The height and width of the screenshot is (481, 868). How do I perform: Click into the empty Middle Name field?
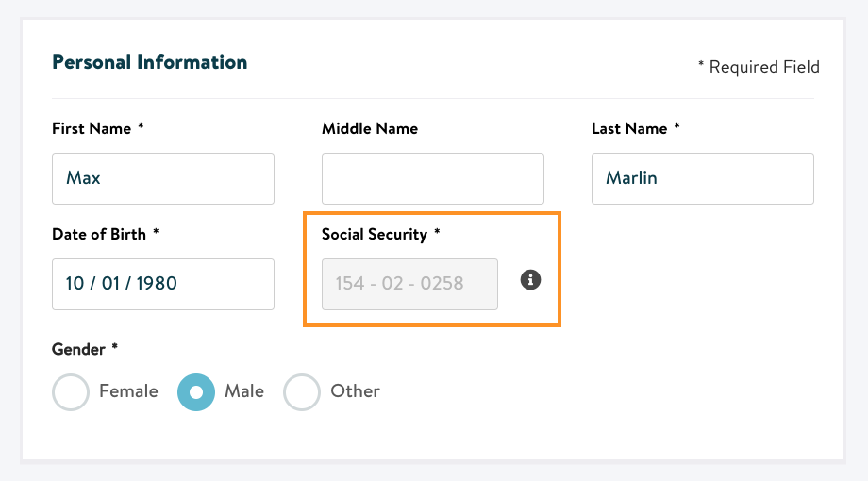click(x=433, y=179)
